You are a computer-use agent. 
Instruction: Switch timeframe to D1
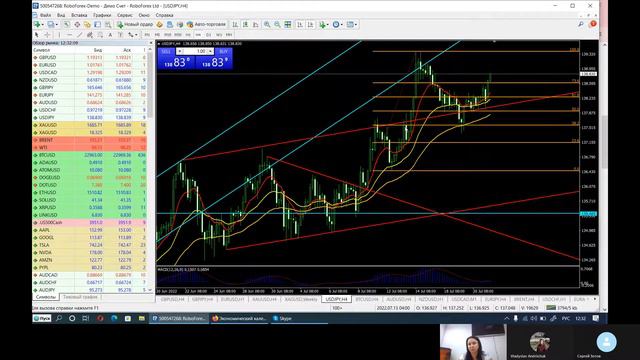click(209, 35)
